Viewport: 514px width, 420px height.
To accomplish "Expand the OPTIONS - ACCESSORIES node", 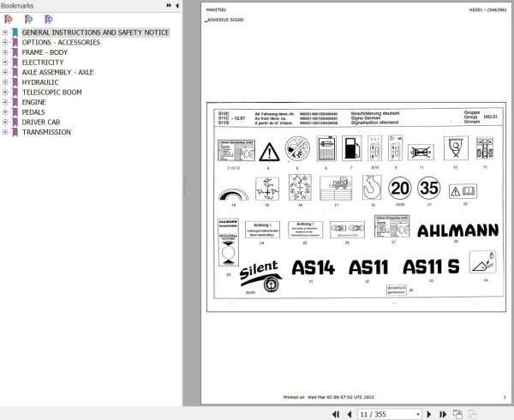I will coord(5,42).
